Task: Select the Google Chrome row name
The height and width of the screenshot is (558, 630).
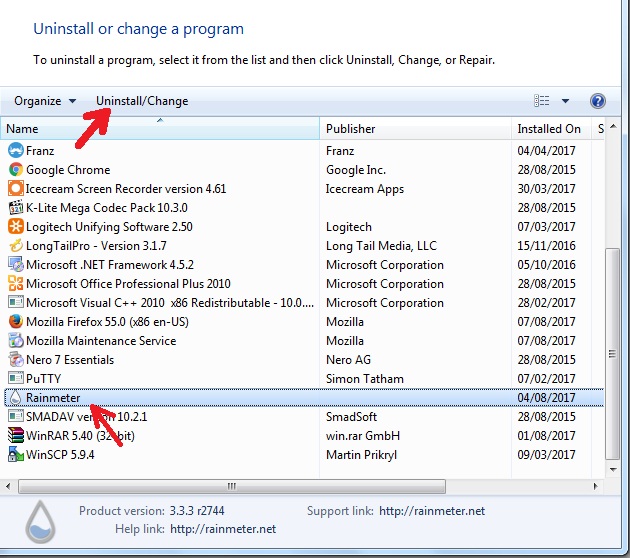Action: [x=68, y=170]
